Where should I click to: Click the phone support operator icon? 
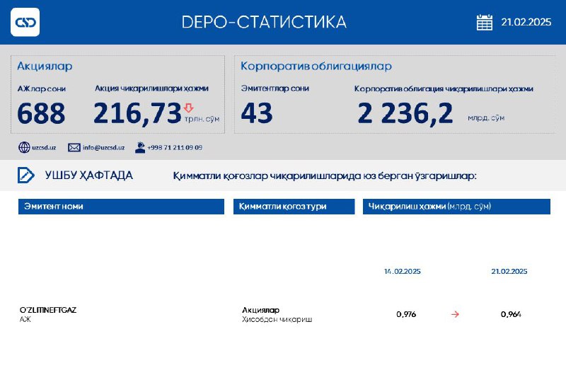point(140,147)
